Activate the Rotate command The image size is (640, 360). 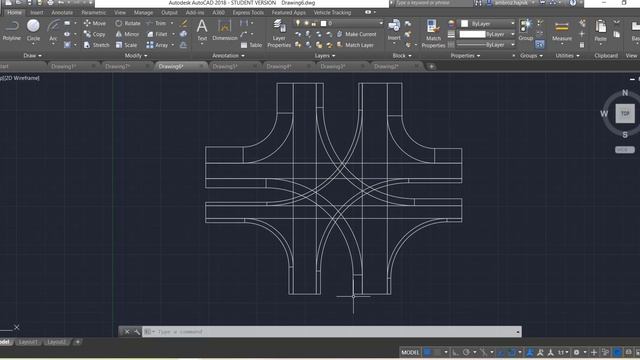click(127, 23)
